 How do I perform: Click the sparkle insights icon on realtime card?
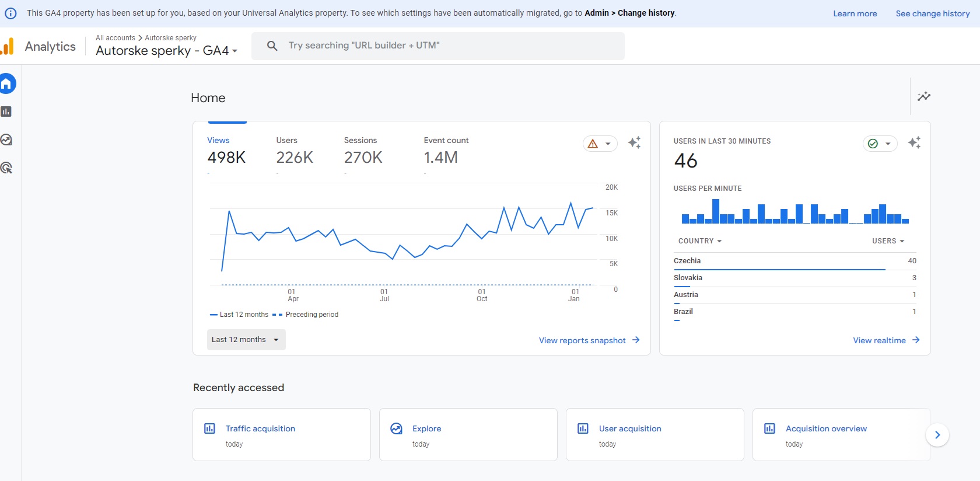click(x=915, y=142)
